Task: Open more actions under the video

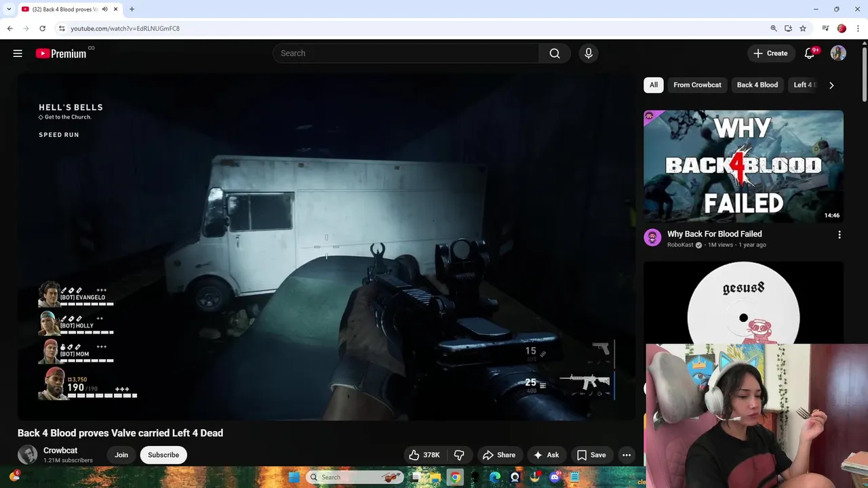Action: (627, 455)
